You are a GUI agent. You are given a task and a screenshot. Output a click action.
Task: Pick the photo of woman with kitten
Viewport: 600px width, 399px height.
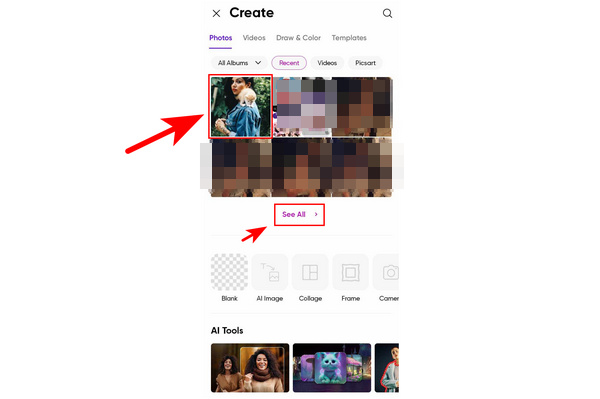(241, 106)
